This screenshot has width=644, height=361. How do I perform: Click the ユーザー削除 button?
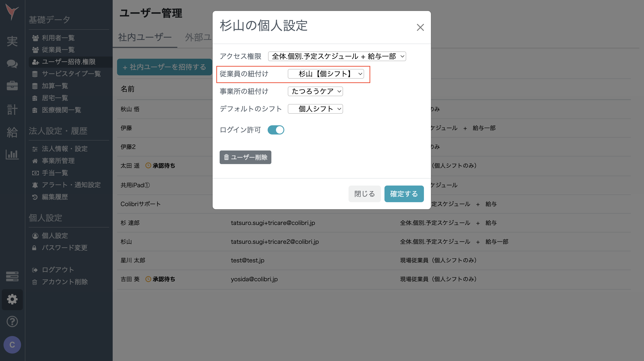pos(245,157)
